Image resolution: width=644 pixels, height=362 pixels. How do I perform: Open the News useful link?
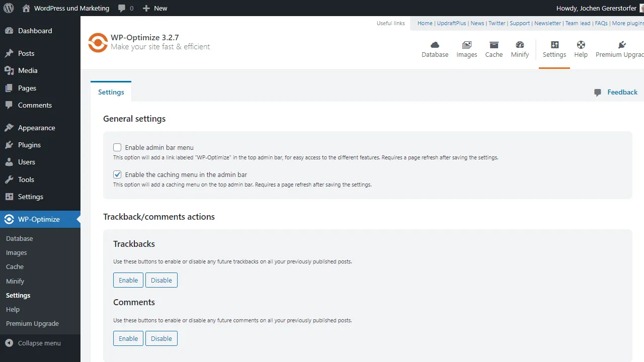pyautogui.click(x=477, y=23)
